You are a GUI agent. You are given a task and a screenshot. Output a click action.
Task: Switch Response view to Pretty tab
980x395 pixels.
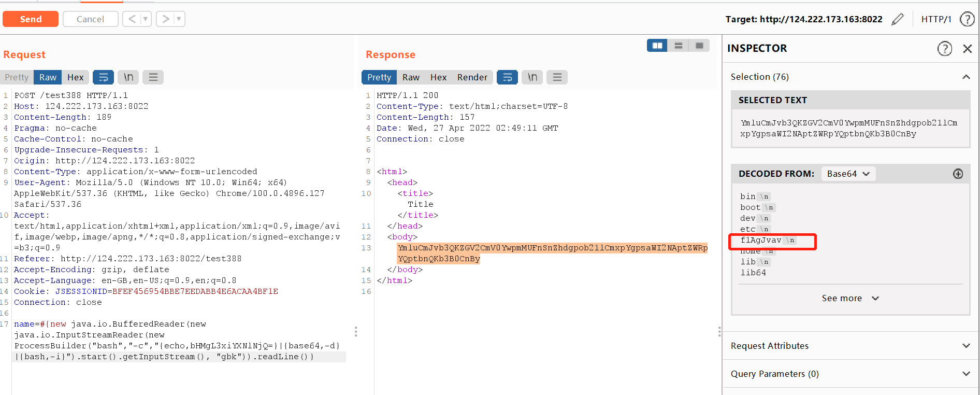379,77
